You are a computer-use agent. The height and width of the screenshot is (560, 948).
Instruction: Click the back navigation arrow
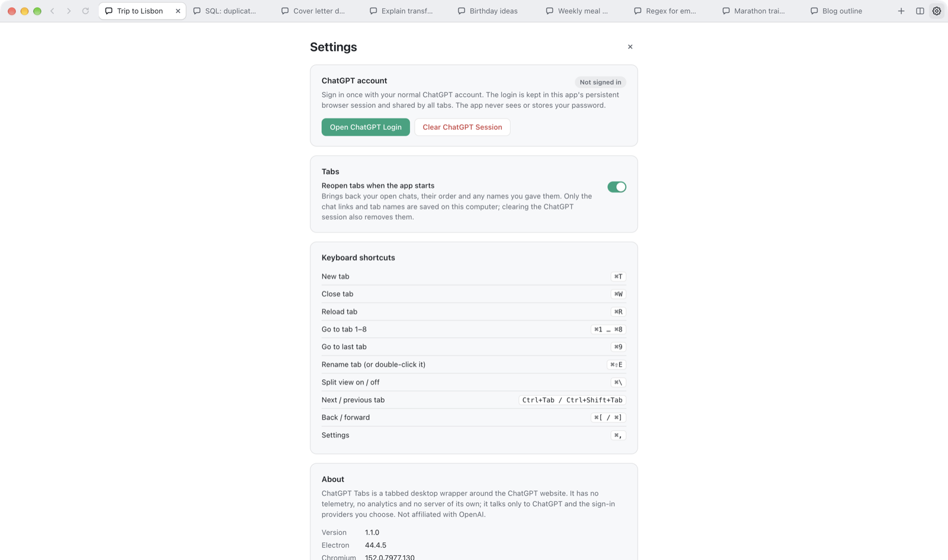(52, 11)
